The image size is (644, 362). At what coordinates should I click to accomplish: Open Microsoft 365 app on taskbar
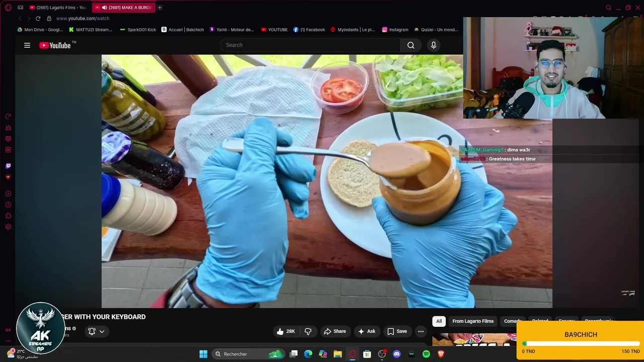pyautogui.click(x=323, y=354)
